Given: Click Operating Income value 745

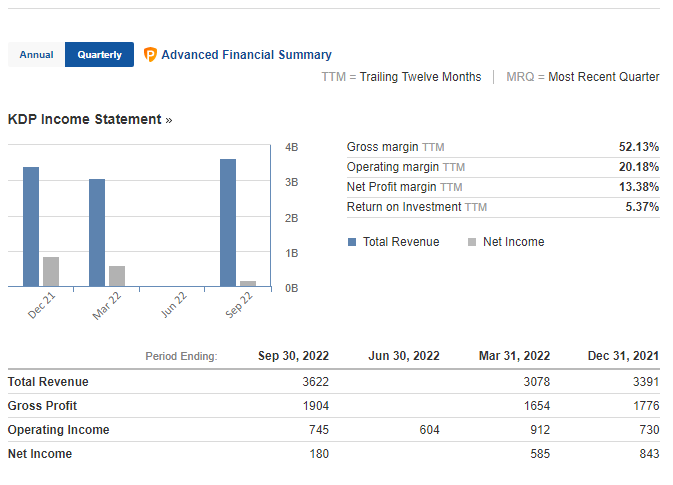Looking at the screenshot, I should coord(319,430).
